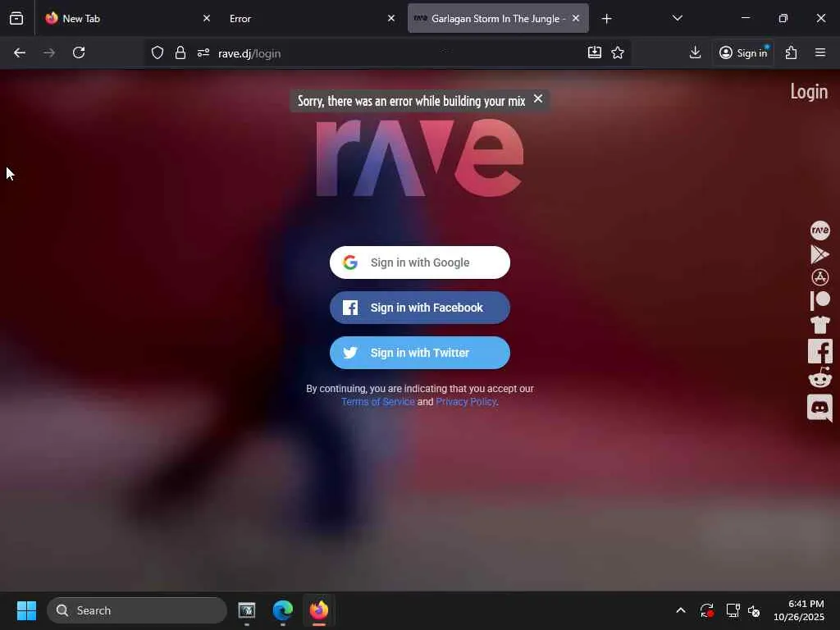The width and height of the screenshot is (840, 630).
Task: Open the merchandise t-shirt icon
Action: pyautogui.click(x=819, y=325)
